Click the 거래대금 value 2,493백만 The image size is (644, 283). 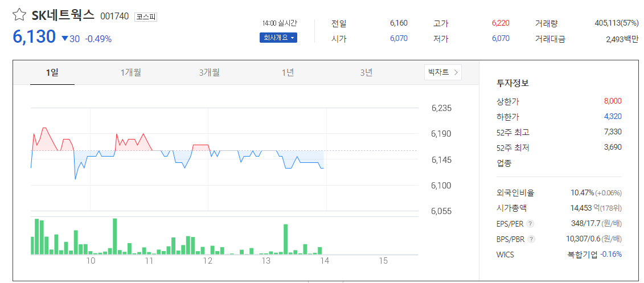pyautogui.click(x=622, y=39)
